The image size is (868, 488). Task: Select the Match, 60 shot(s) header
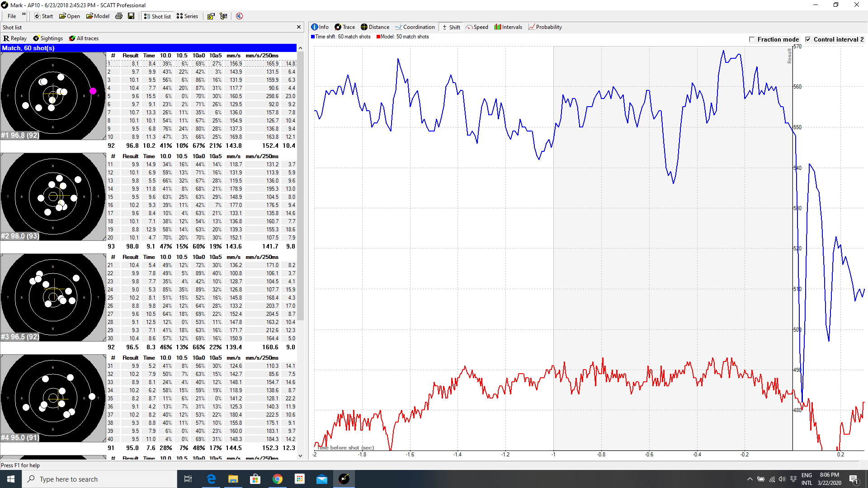coord(148,48)
